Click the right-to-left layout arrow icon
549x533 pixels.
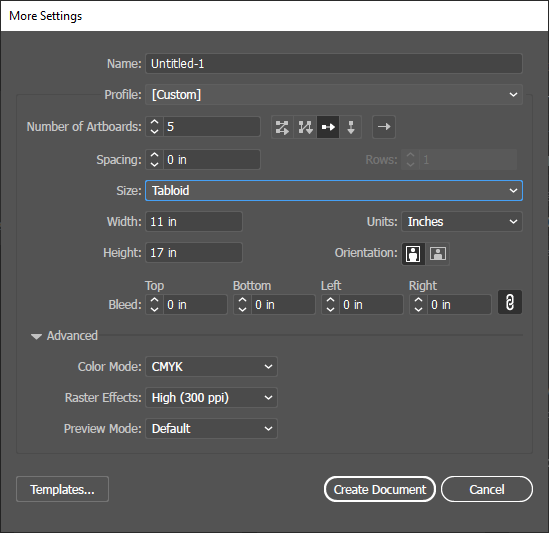[x=384, y=127]
